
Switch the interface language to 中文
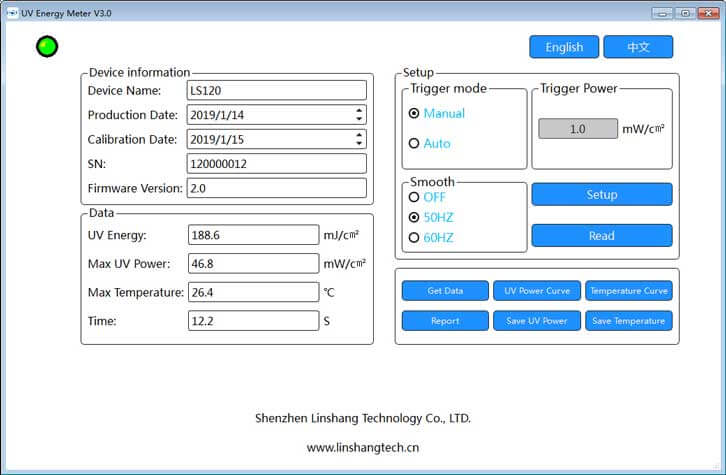[638, 47]
